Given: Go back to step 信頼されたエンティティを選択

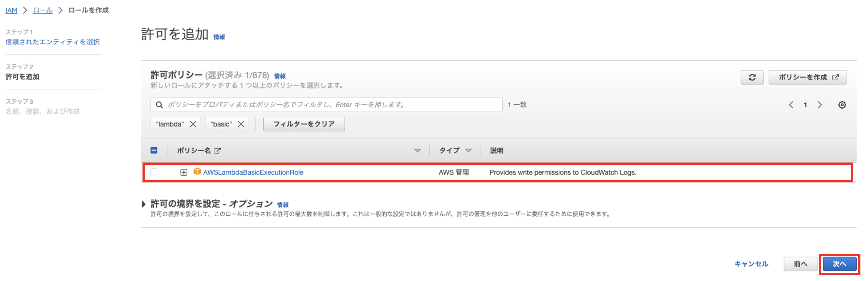Looking at the screenshot, I should pos(52,42).
